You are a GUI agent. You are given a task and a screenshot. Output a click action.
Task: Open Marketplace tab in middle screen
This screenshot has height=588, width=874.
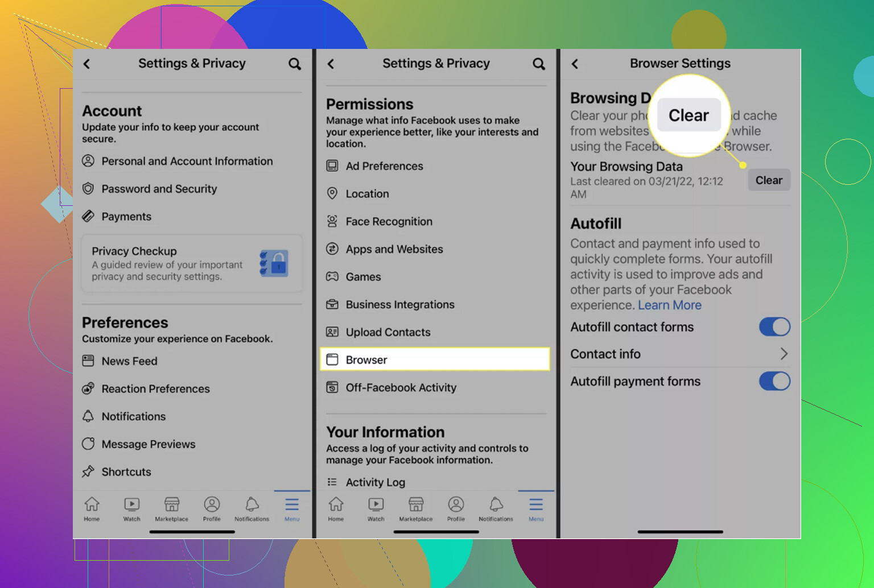pos(416,509)
